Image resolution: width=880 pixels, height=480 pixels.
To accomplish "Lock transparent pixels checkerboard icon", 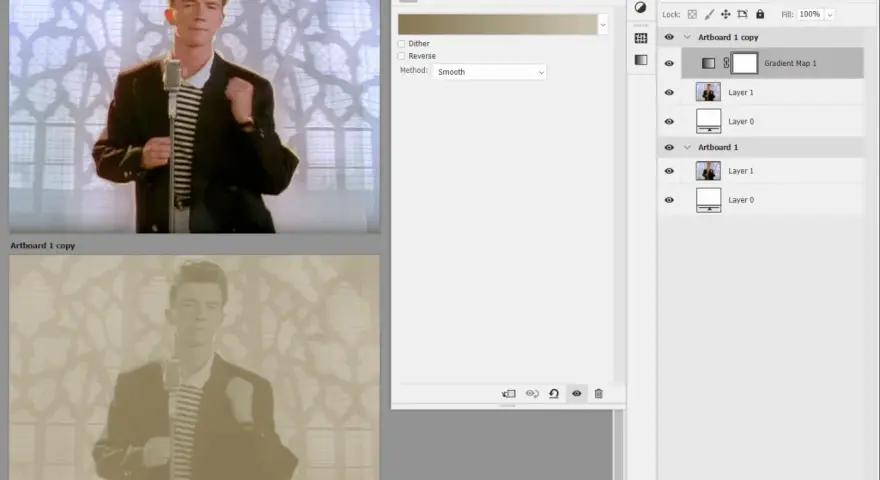I will click(693, 15).
